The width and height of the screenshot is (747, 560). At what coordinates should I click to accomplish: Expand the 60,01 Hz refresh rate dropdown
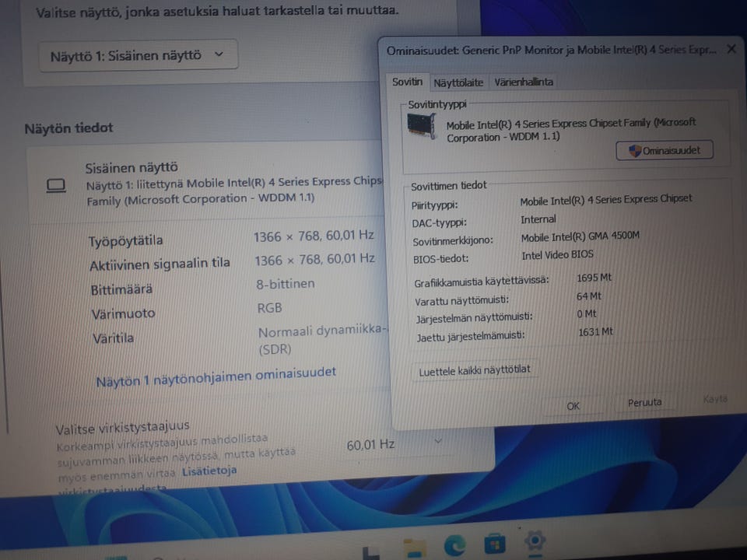(395, 444)
